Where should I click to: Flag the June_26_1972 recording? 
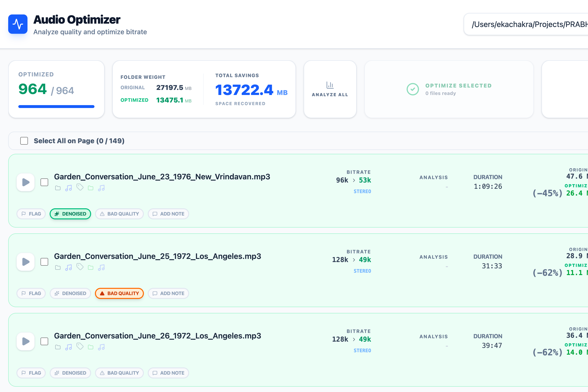coord(31,373)
